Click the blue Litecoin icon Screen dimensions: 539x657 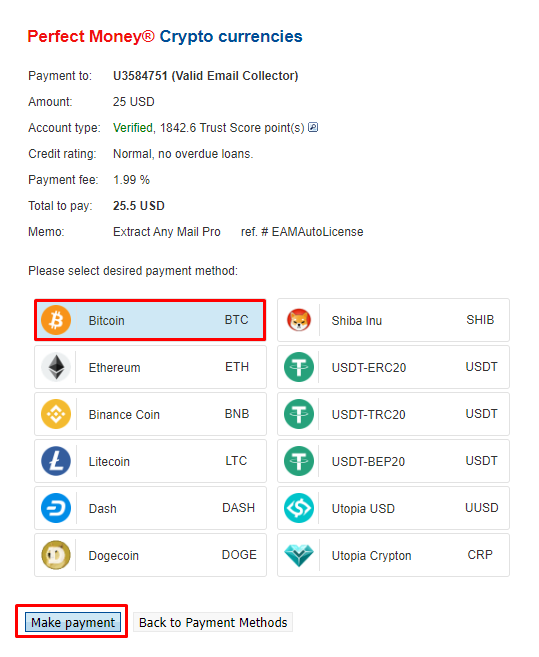pyautogui.click(x=56, y=461)
